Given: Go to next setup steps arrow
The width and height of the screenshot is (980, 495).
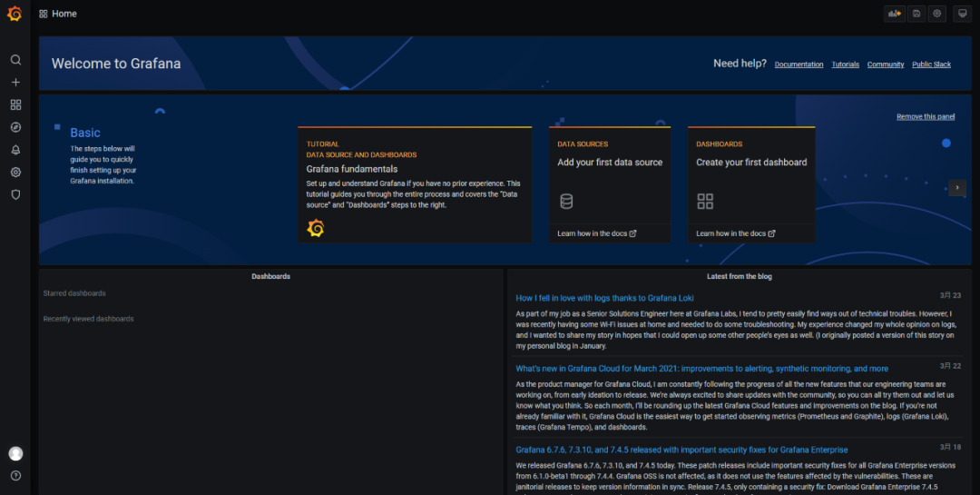Looking at the screenshot, I should point(957,187).
